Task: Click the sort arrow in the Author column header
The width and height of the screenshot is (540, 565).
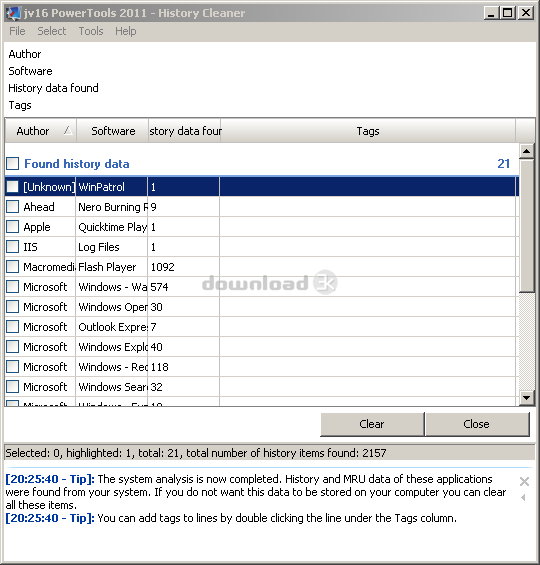Action: 68,130
